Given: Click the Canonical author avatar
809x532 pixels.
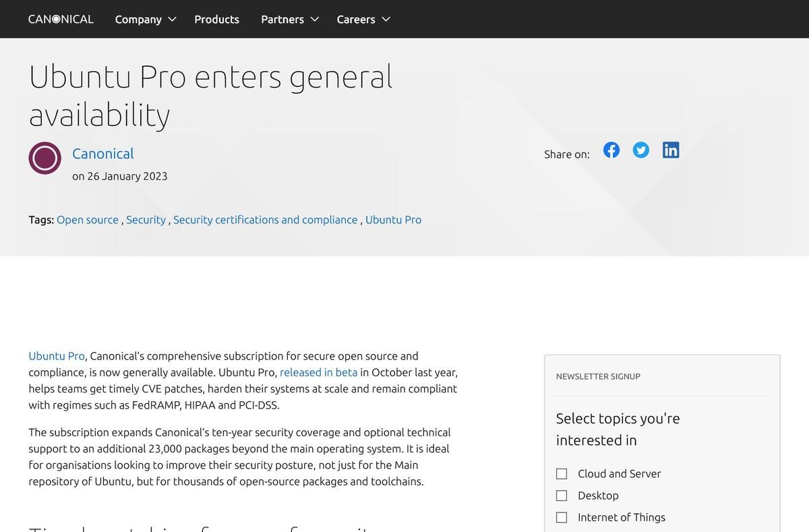Looking at the screenshot, I should (45, 158).
